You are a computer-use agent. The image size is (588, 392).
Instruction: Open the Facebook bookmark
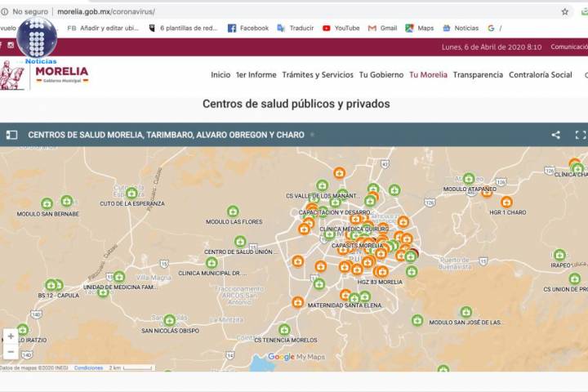pyautogui.click(x=247, y=28)
